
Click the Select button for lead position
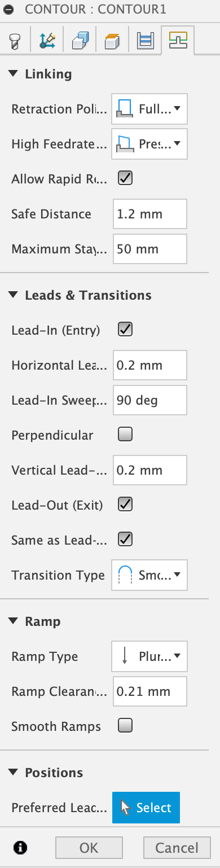pyautogui.click(x=146, y=808)
